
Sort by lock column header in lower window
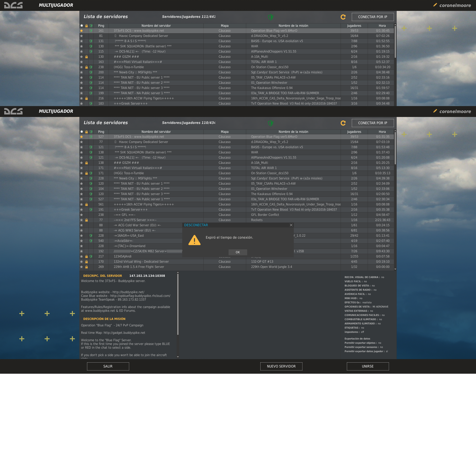pos(87,132)
